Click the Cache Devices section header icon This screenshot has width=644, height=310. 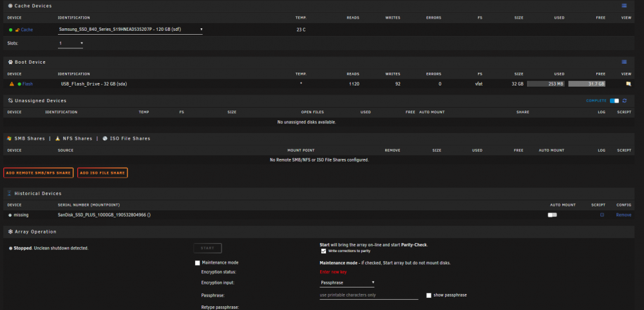[10, 6]
